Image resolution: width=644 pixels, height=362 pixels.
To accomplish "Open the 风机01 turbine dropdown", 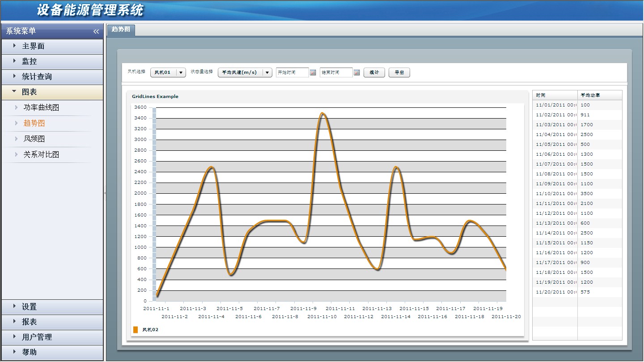I will (x=181, y=72).
